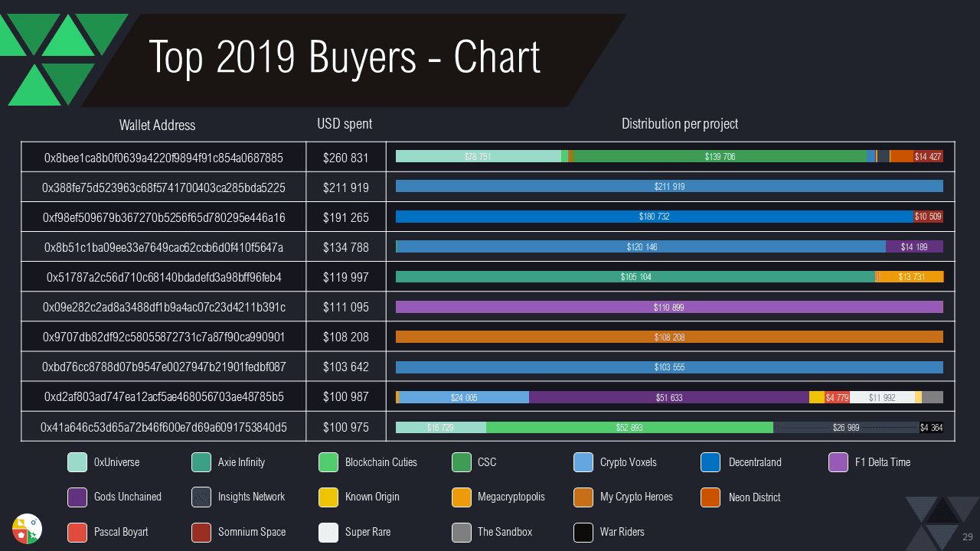Viewport: 980px width, 551px height.
Task: Click the page number 29
Action: [967, 536]
